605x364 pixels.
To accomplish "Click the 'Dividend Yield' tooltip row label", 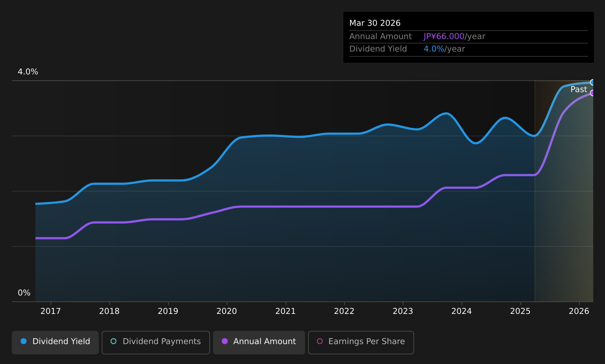I will coord(378,49).
